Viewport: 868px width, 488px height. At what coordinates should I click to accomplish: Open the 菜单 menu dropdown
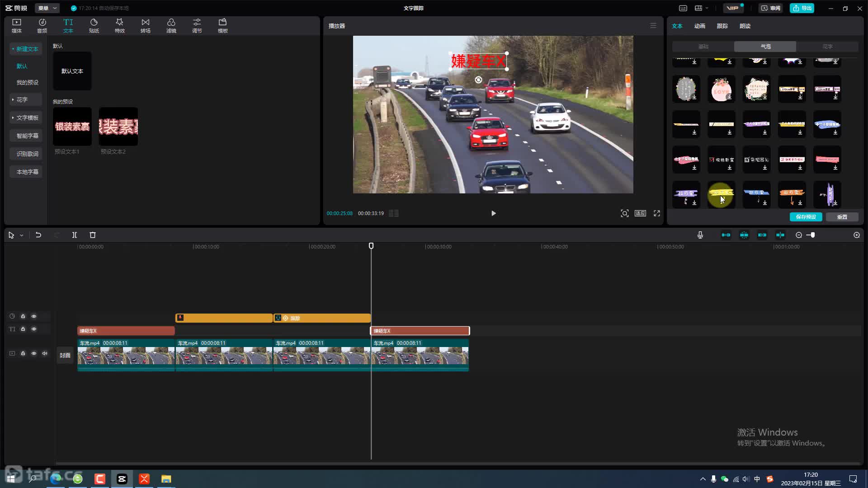coord(47,8)
